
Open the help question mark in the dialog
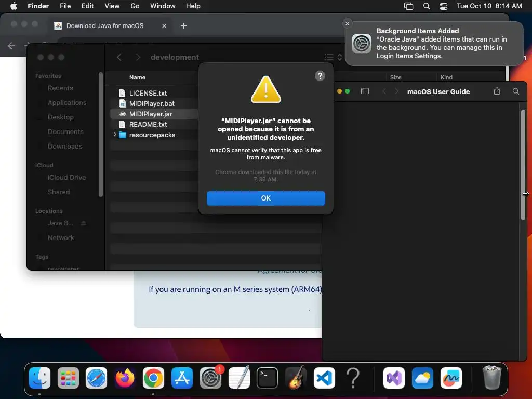point(320,76)
